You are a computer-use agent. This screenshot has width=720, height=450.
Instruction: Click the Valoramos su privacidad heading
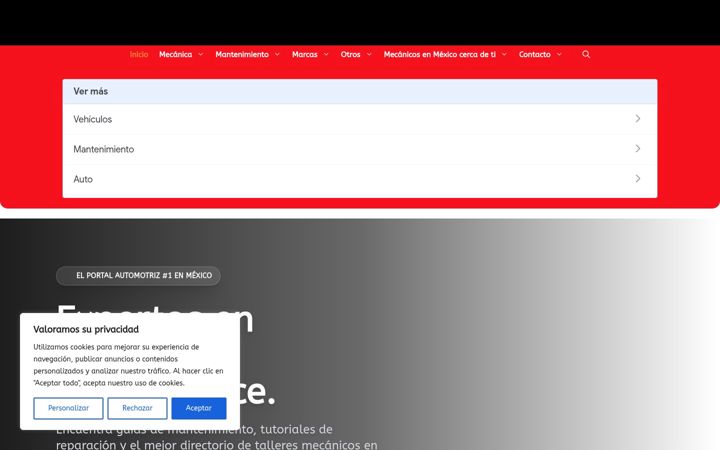(86, 329)
